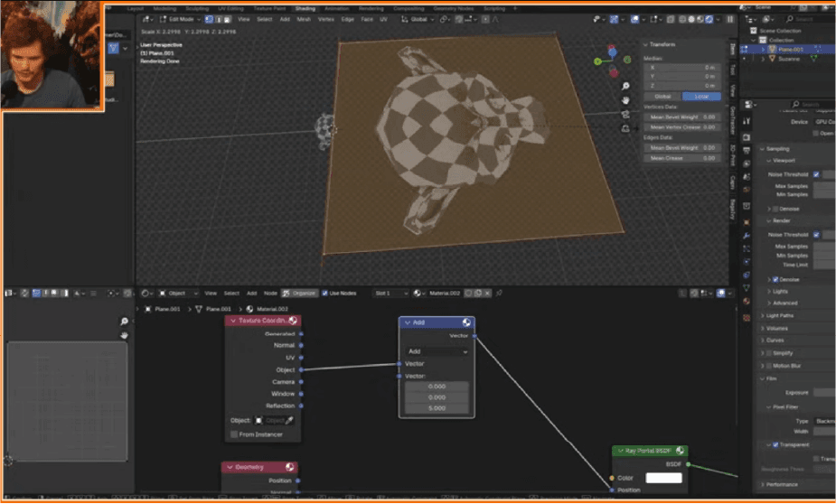Click the viewport zoom magnifier icon
This screenshot has width=836, height=504.
point(625,87)
